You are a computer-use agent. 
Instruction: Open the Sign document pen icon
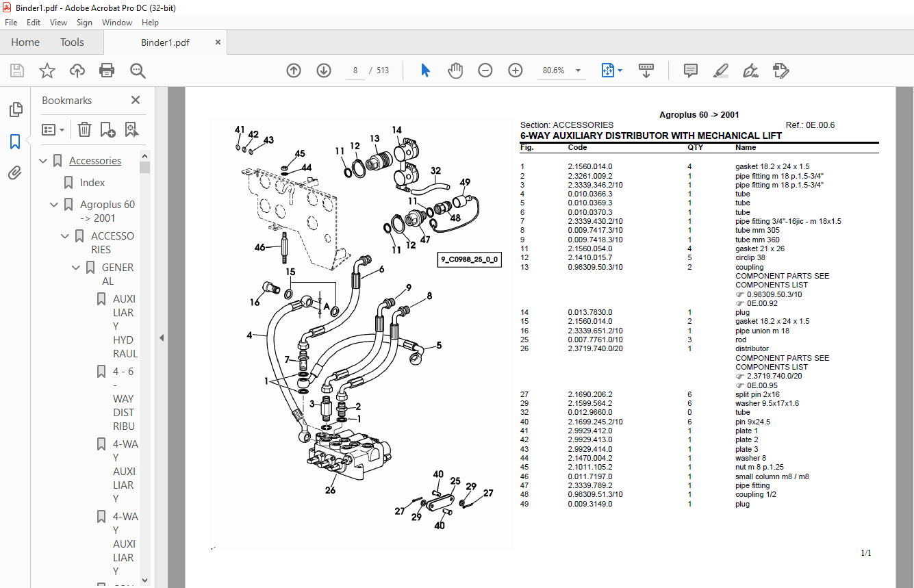pyautogui.click(x=751, y=71)
